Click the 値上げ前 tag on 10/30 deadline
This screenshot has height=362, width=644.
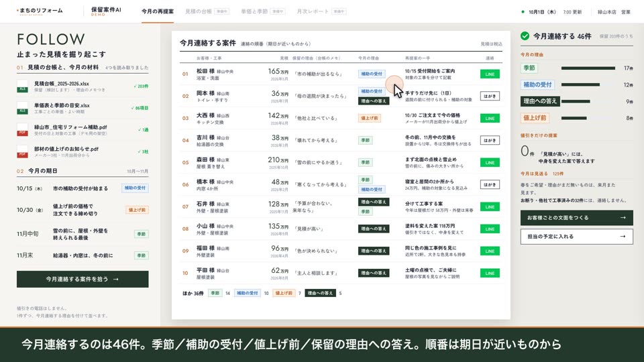click(x=137, y=210)
